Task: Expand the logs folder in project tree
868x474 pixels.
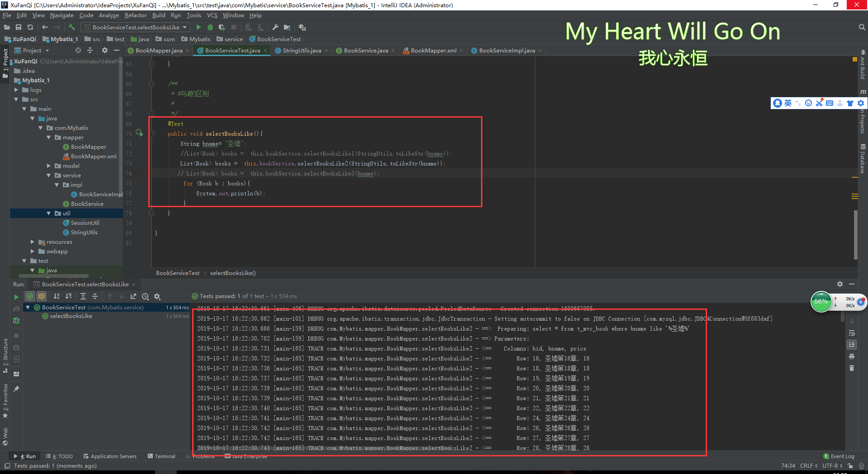Action: tap(16, 90)
